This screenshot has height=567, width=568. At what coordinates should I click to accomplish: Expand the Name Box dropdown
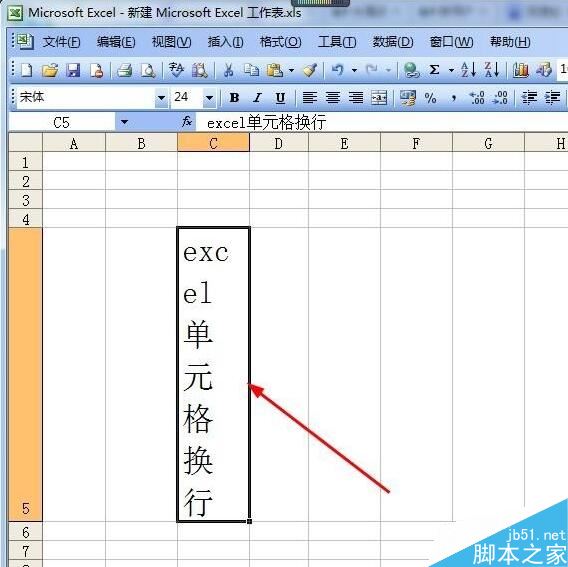coord(124,122)
